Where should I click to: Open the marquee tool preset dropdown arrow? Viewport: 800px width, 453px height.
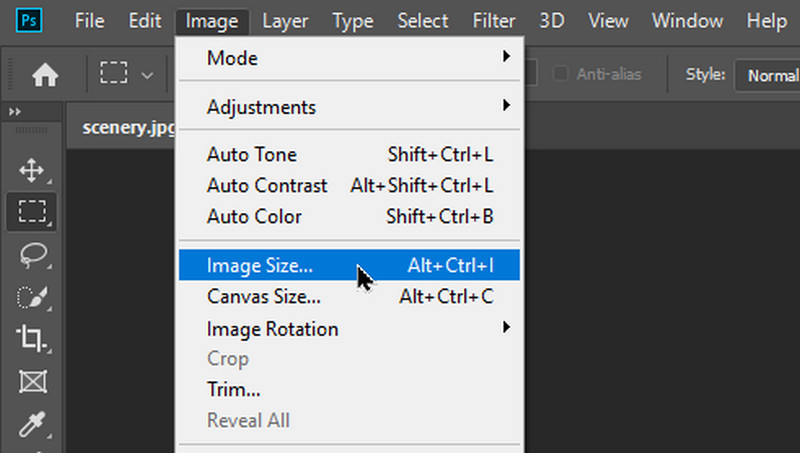pyautogui.click(x=147, y=75)
